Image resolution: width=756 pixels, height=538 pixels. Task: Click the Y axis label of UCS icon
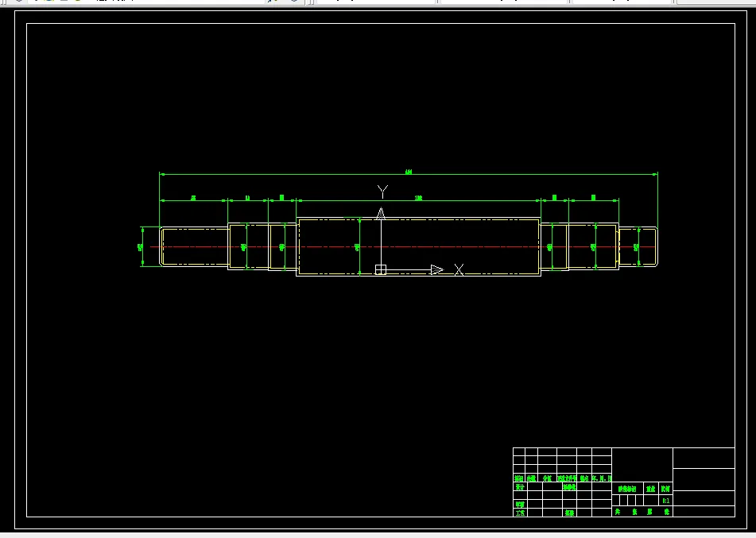382,192
